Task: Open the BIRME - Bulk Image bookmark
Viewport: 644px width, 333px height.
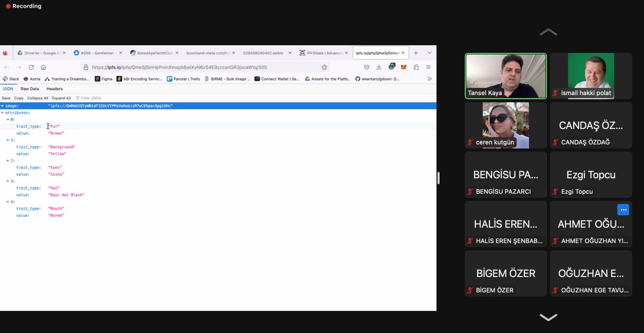Action: (x=228, y=78)
